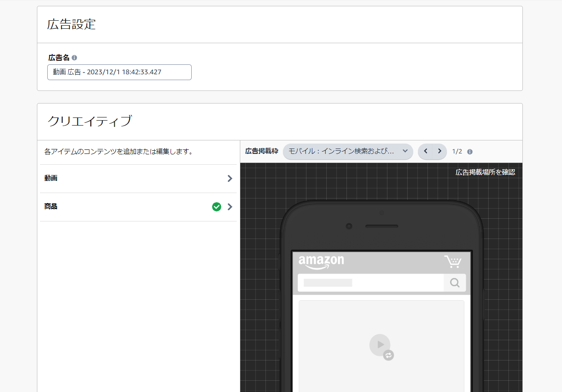The image size is (562, 392).
Task: Click the 広告設定 section heading
Action: (72, 24)
